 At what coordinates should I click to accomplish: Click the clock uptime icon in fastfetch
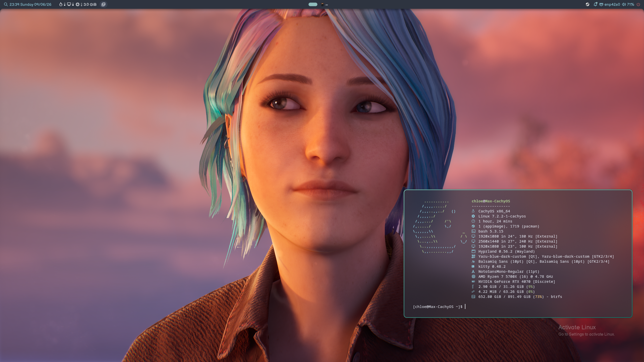coord(473,221)
